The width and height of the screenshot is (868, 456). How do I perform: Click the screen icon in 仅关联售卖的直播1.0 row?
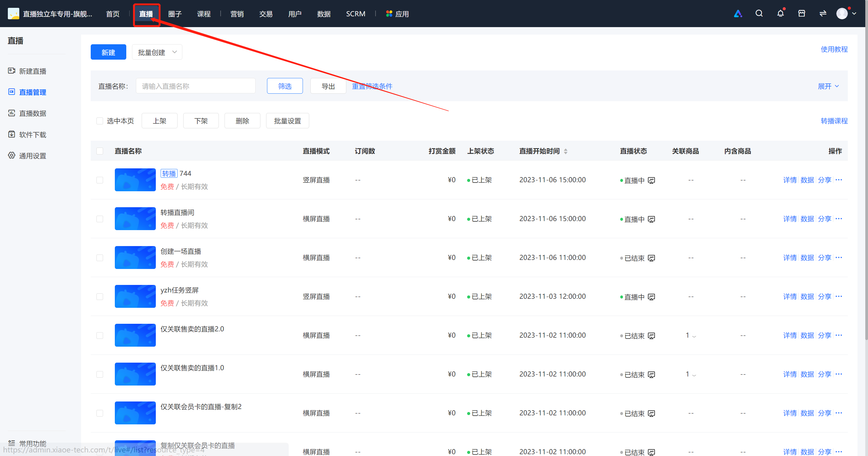[651, 374]
